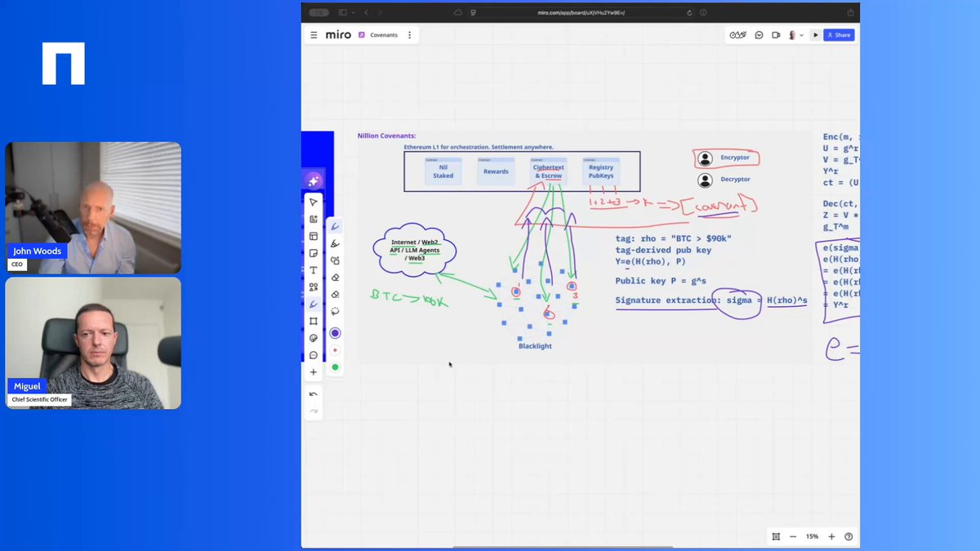The height and width of the screenshot is (551, 980).
Task: Open the Covenants board options menu
Action: [x=409, y=35]
